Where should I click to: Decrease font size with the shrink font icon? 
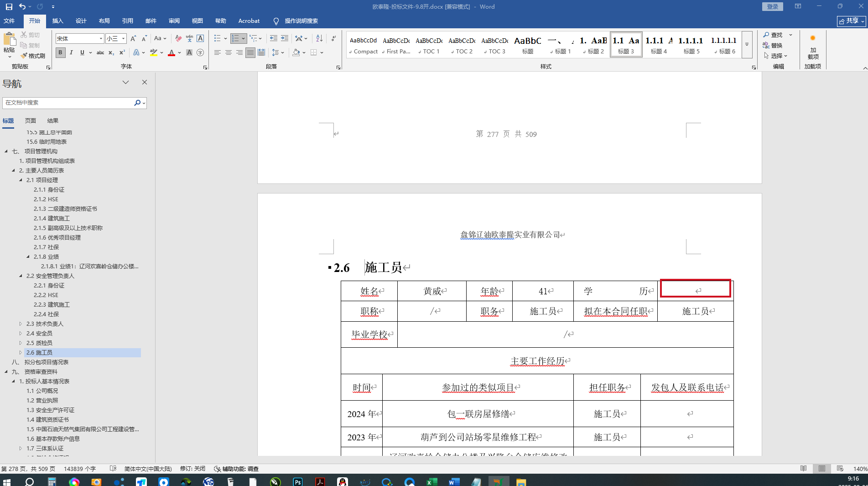(x=144, y=39)
